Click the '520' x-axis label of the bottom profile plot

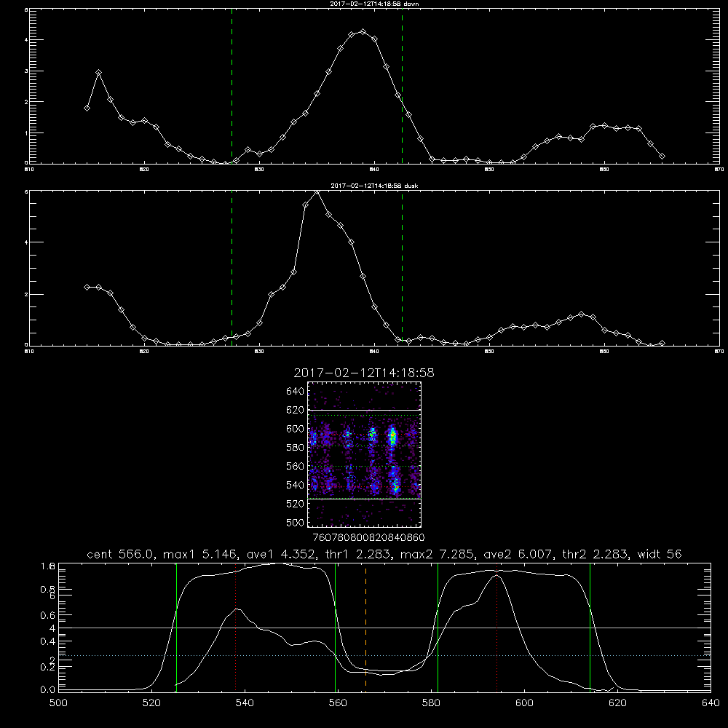[x=151, y=703]
